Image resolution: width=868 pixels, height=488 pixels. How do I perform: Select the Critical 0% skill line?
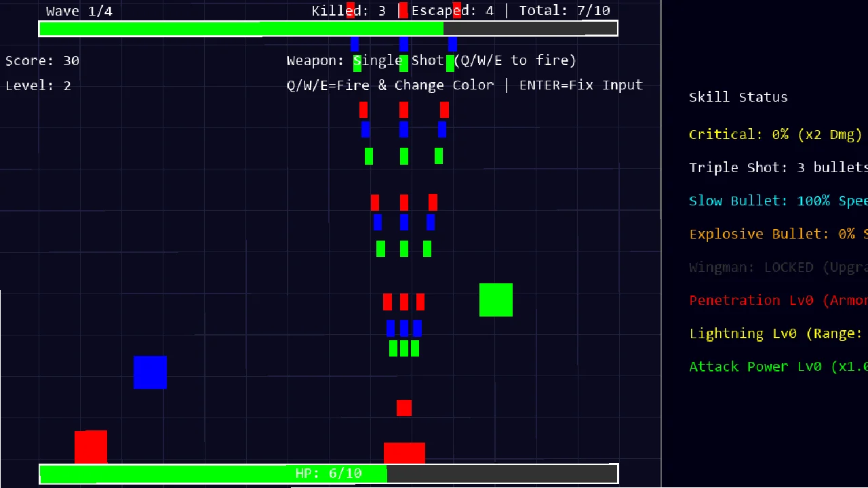point(775,134)
